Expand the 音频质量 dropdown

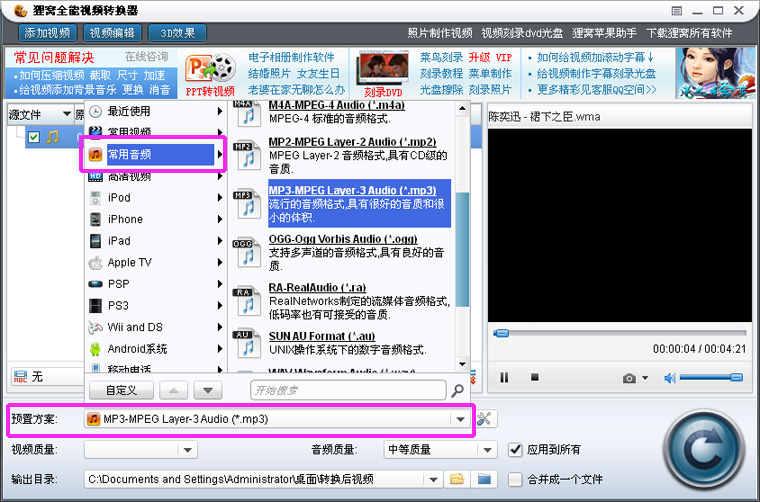(487, 450)
